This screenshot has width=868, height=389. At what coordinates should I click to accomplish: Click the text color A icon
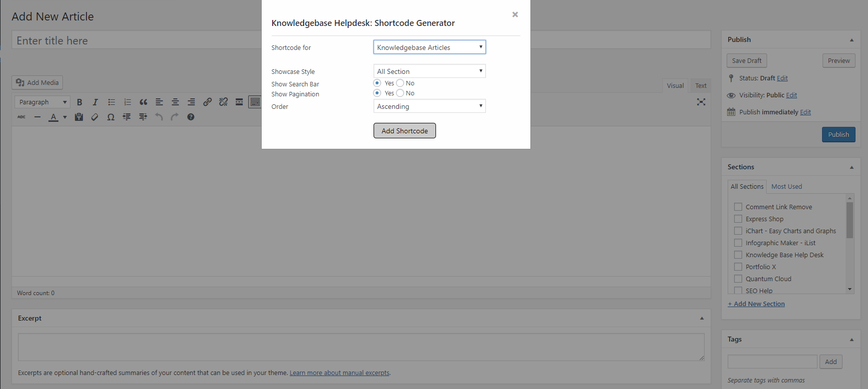tap(53, 117)
